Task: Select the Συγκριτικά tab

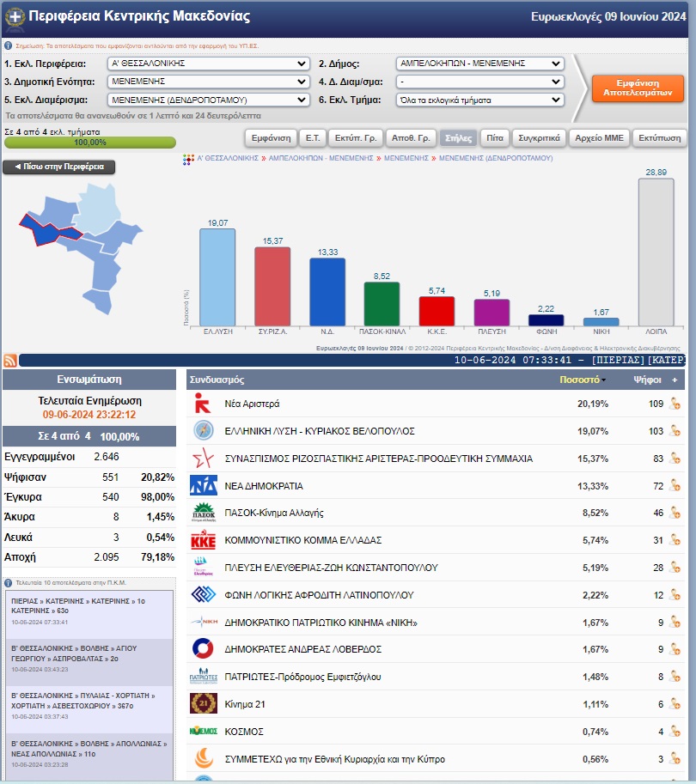Action: [x=539, y=138]
